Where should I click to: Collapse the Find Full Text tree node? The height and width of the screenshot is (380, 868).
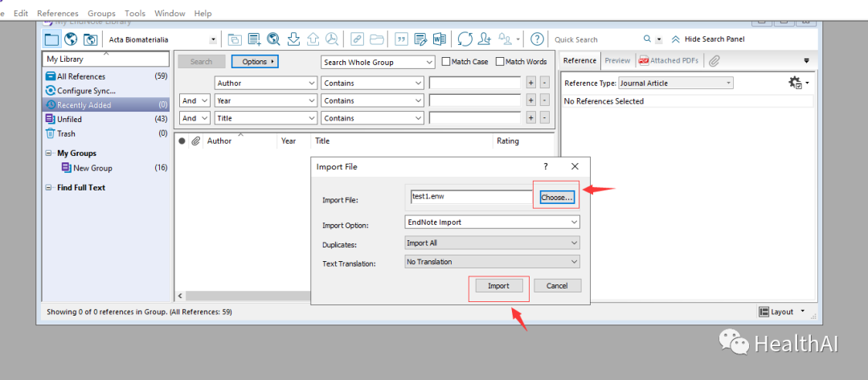point(49,188)
